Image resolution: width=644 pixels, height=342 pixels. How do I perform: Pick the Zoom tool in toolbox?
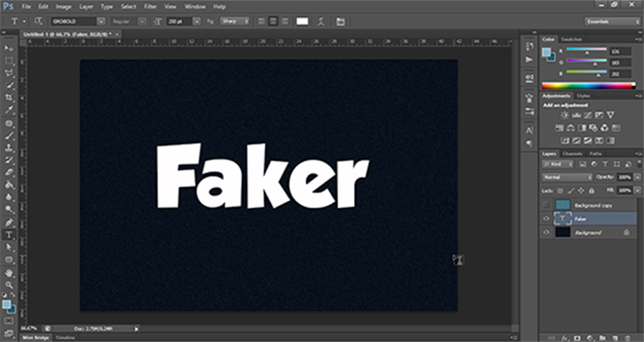pyautogui.click(x=10, y=285)
